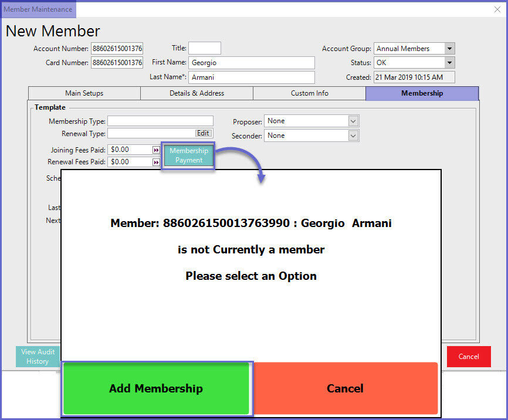This screenshot has width=508, height=420.
Task: Expand the Proposer dropdown
Action: pos(353,121)
